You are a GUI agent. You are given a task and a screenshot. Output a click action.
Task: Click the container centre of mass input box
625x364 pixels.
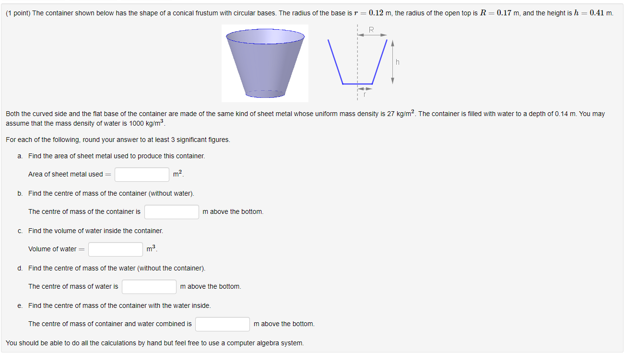pyautogui.click(x=171, y=211)
